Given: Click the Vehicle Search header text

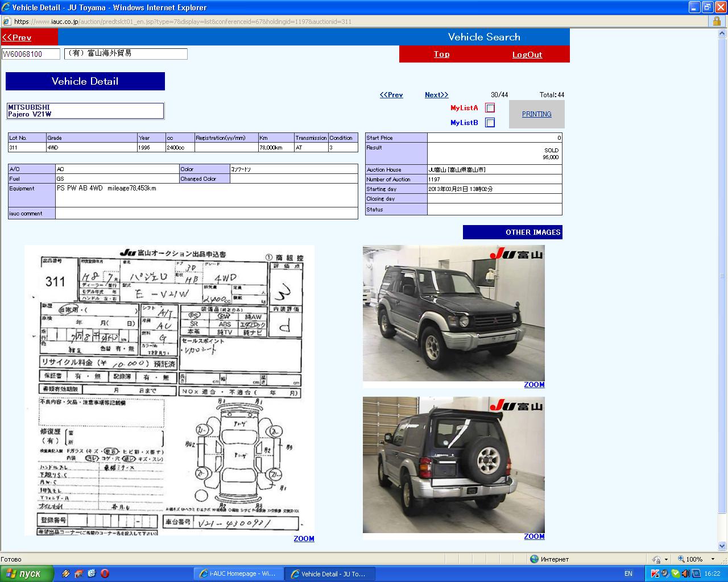Looking at the screenshot, I should 484,37.
